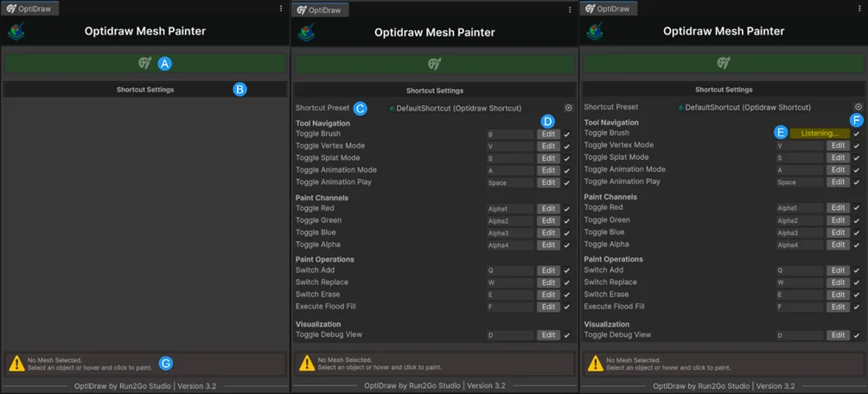Viewport: 868px width, 394px height.
Task: Click the warning icon in the right panel
Action: tap(595, 363)
